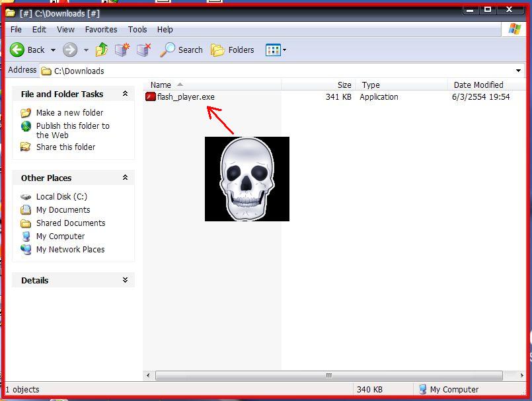Click the Share this folder icon
Viewport: 532px width, 401px height.
click(x=26, y=147)
